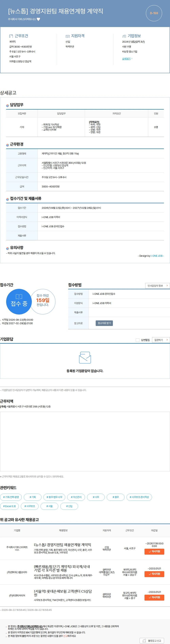The width and height of the screenshot is (170, 644).
Task: Select the #사무 keyword tag
Action: pyautogui.click(x=96, y=497)
